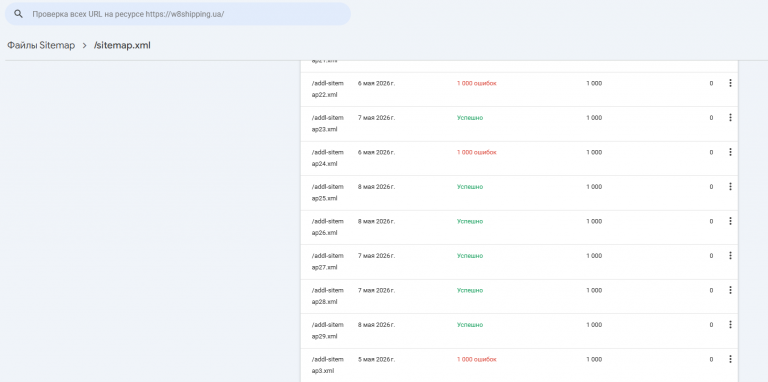
Task: Open more options for addl-sitemap27.xml row
Action: click(730, 256)
